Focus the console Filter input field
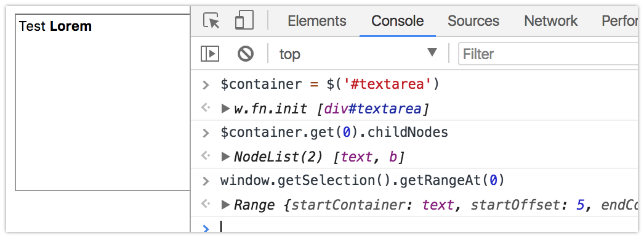This screenshot has width=644, height=238. pyautogui.click(x=549, y=54)
